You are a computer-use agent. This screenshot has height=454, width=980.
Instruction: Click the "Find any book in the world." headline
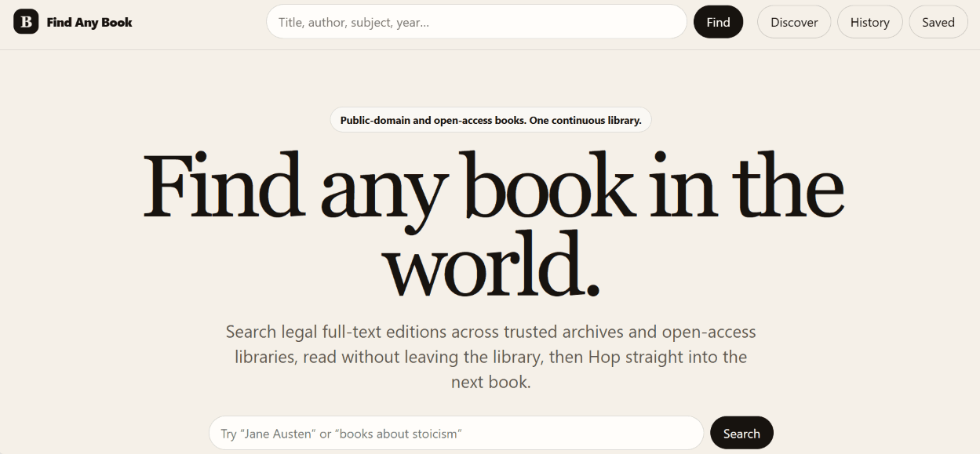(493, 223)
